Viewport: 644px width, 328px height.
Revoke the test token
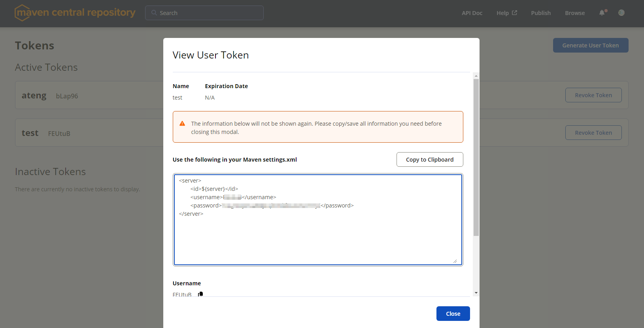point(593,133)
